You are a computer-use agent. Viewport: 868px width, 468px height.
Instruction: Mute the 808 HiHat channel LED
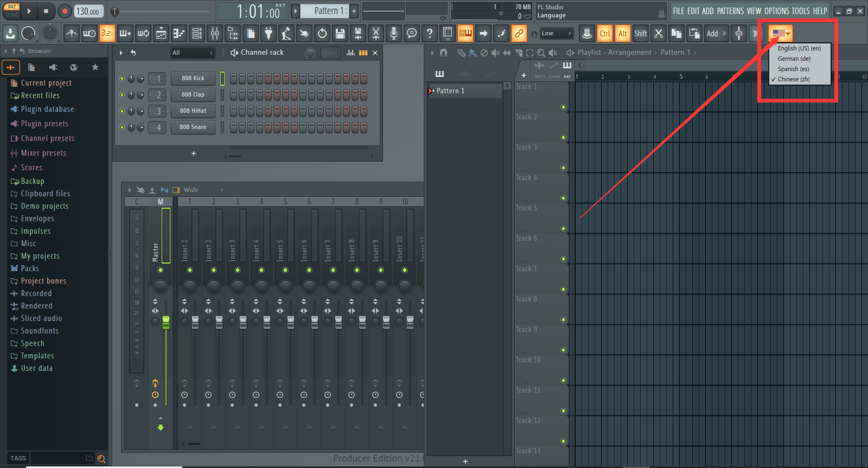point(122,111)
